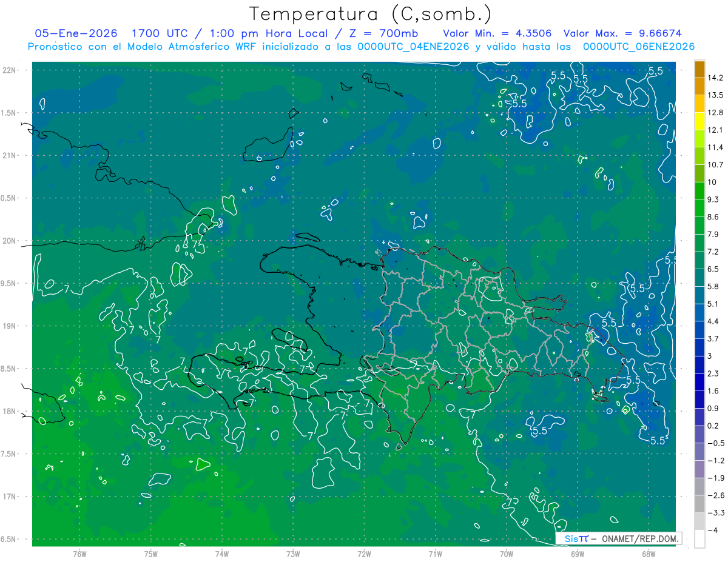The image size is (728, 562).
Task: Click the 70W longitude axis label
Action: click(x=507, y=555)
